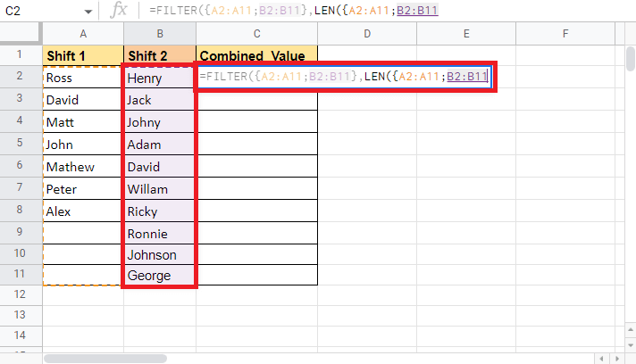Select the cell containing Ross

(83, 78)
